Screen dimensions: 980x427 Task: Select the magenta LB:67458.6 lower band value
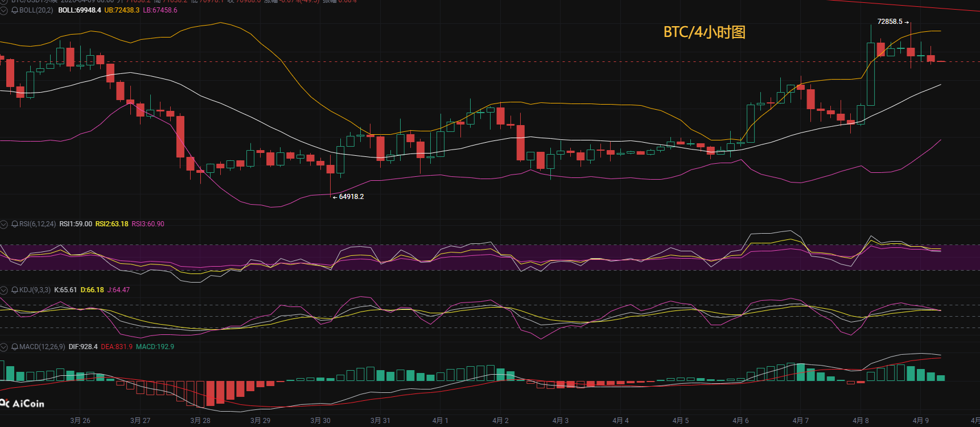click(x=160, y=10)
